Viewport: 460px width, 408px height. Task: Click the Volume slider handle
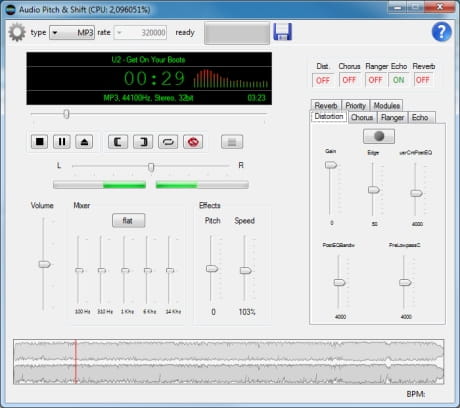point(45,264)
